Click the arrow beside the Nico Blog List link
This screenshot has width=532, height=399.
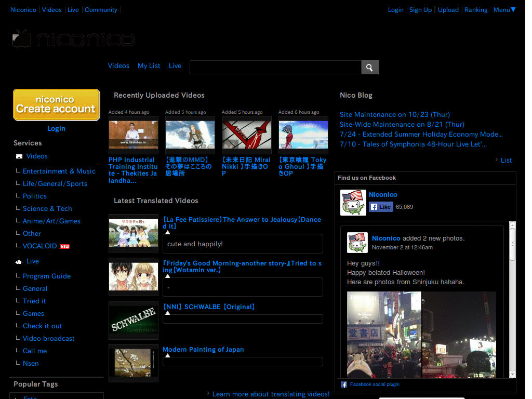tap(496, 160)
